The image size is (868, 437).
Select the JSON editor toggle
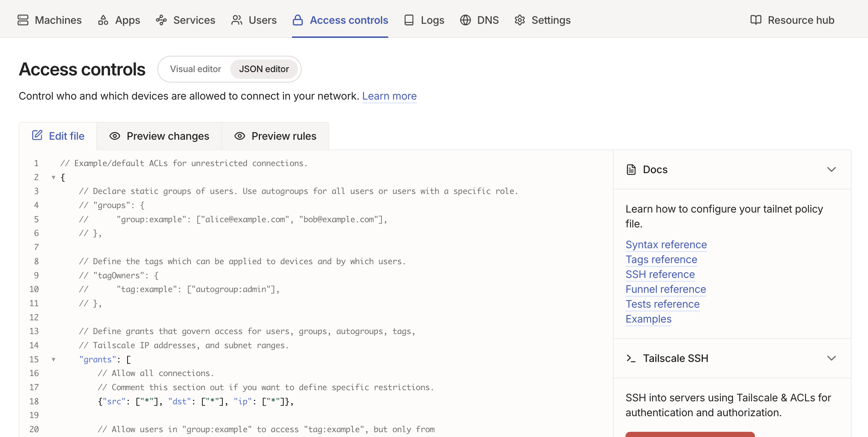tap(264, 69)
